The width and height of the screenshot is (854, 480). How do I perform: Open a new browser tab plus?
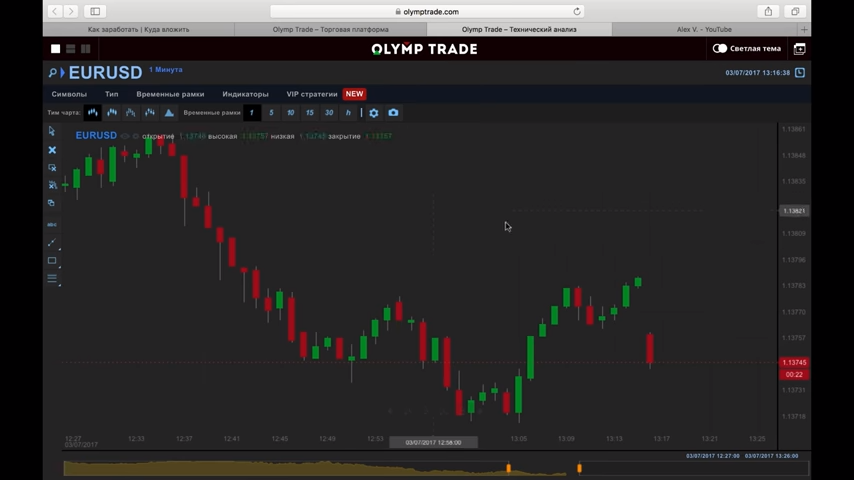804,29
